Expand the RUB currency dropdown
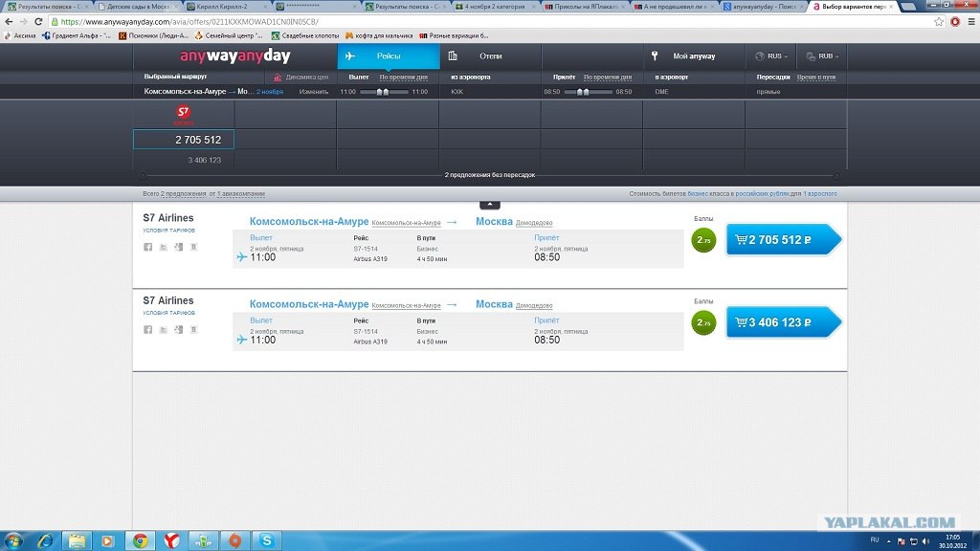Screen dimensions: 980x551 point(822,56)
